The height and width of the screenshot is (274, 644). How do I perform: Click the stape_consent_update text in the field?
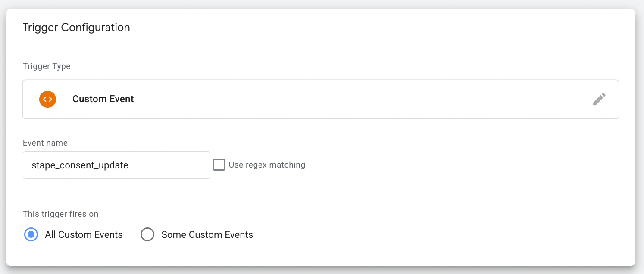[x=80, y=165]
